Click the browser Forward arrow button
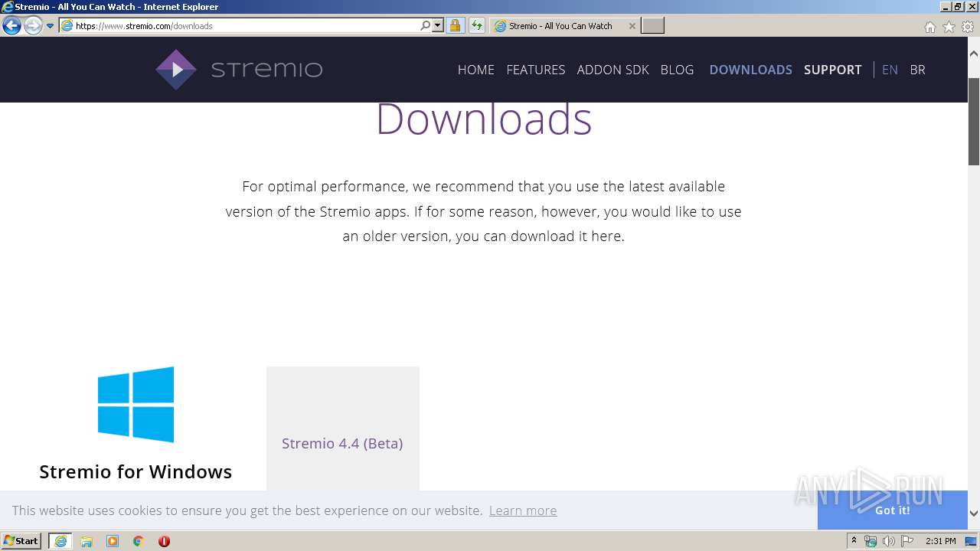Image resolution: width=980 pixels, height=551 pixels. pos(33,25)
